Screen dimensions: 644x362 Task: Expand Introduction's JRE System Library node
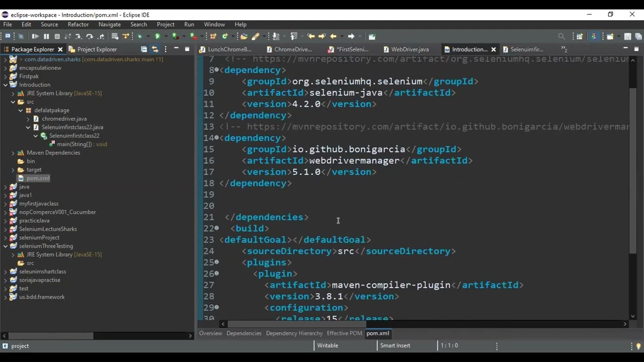[x=13, y=93]
